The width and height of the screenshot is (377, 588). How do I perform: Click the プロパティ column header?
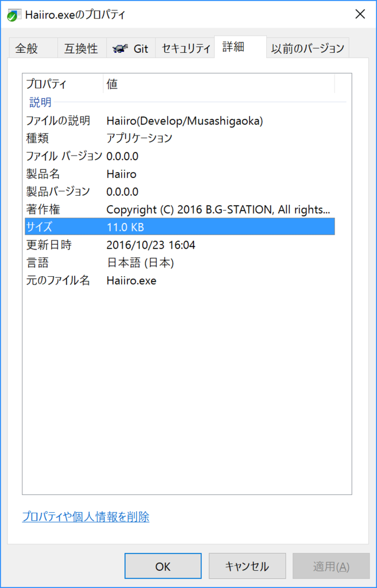(63, 84)
